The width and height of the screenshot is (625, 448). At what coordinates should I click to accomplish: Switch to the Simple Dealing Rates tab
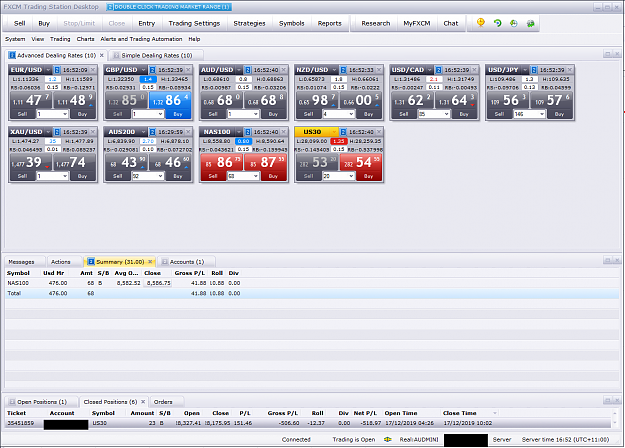(x=156, y=55)
